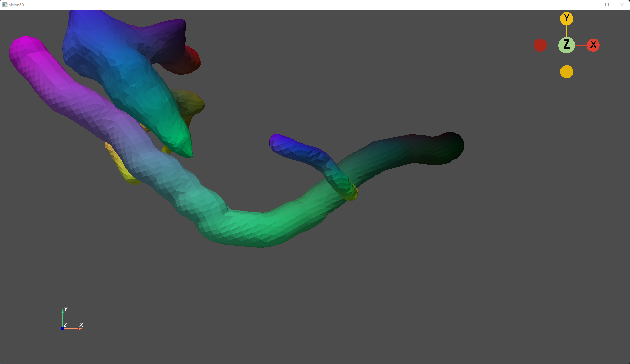Image resolution: width=630 pixels, height=364 pixels.
Task: Minimize the vision6D window
Action: (x=592, y=5)
